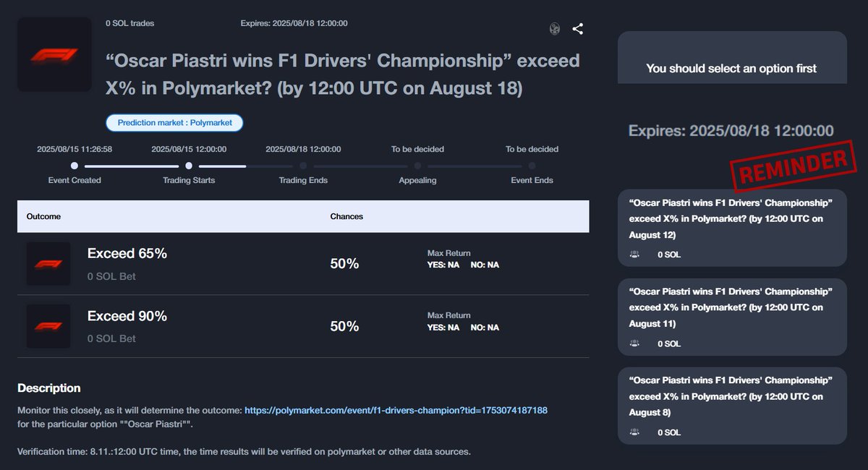Click the share icon
The height and width of the screenshot is (470, 868).
577,29
